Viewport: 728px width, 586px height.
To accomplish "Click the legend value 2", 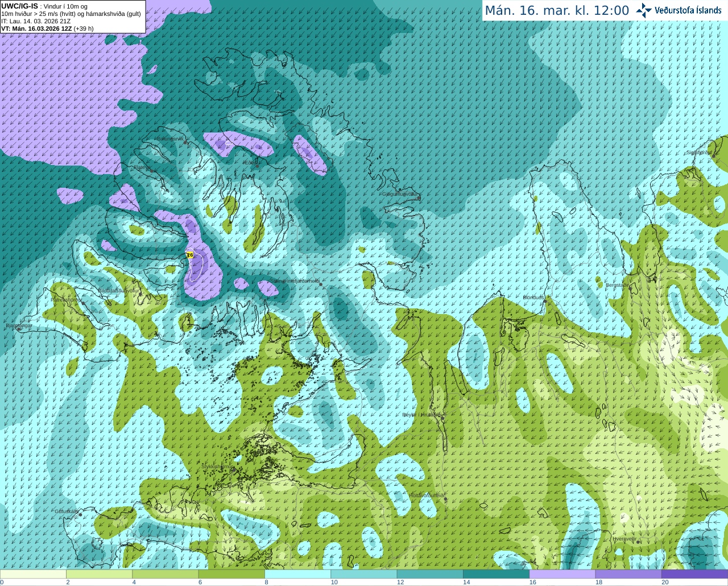I will click(68, 583).
